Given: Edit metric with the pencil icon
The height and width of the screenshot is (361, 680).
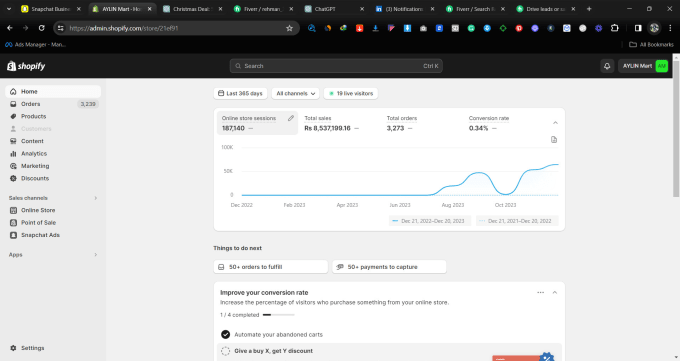Looking at the screenshot, I should pos(291,118).
